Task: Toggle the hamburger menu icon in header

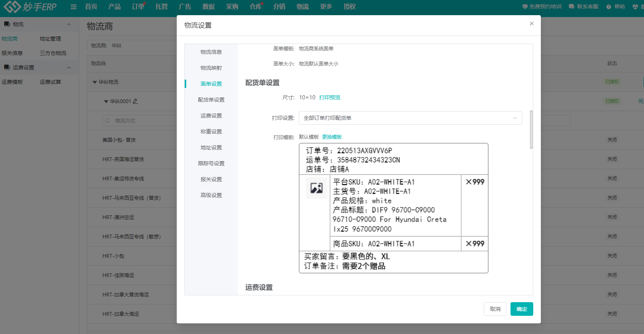Action: [x=74, y=7]
